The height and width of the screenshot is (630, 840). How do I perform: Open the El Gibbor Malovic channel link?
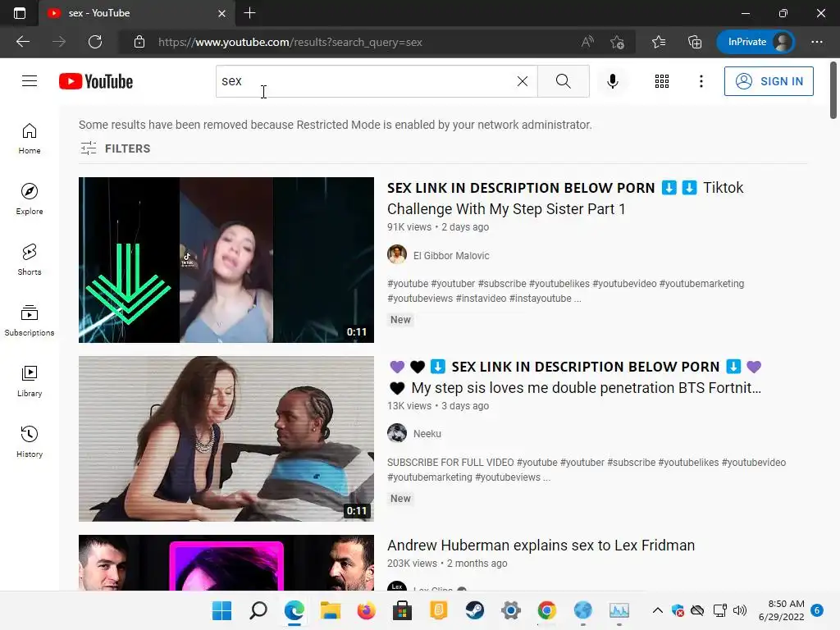[451, 256]
